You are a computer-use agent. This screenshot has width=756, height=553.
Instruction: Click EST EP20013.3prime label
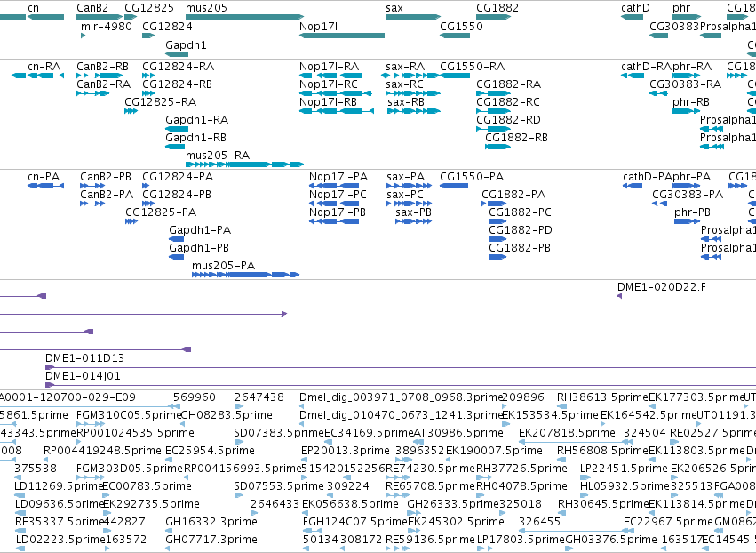tap(346, 450)
